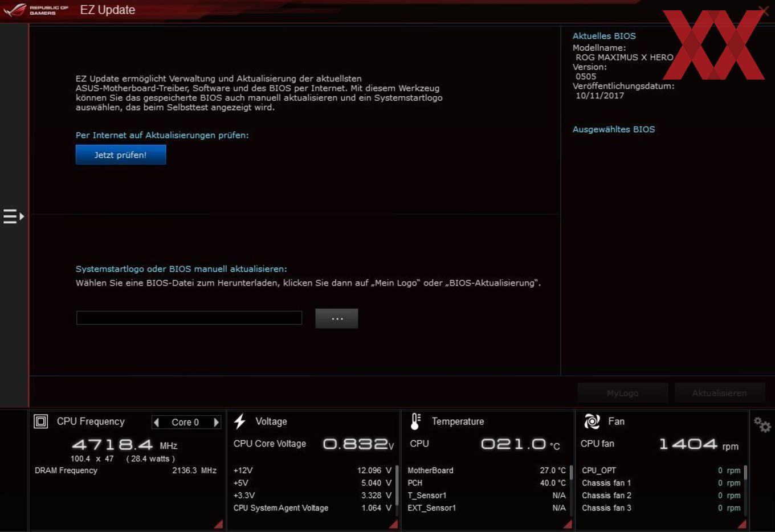The image size is (775, 532).
Task: Click the +5V voltage row
Action: click(312, 483)
